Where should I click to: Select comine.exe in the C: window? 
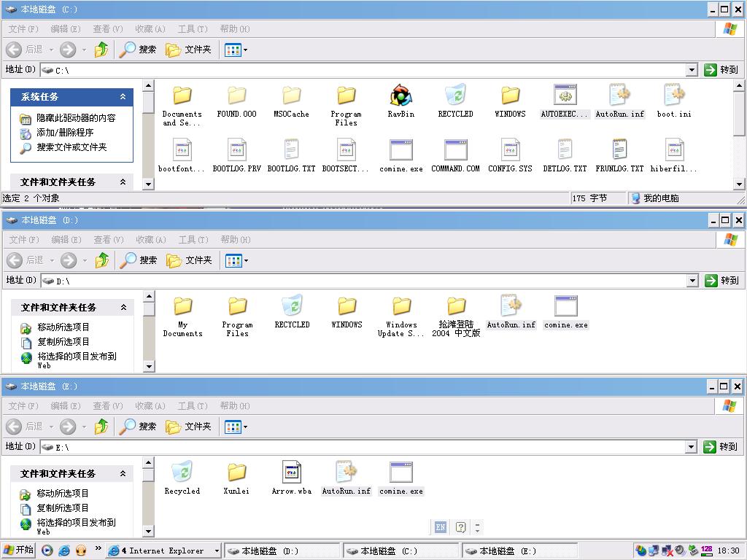(400, 150)
